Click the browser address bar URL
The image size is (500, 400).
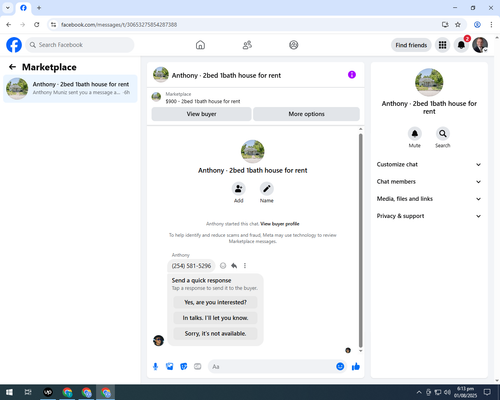click(119, 25)
